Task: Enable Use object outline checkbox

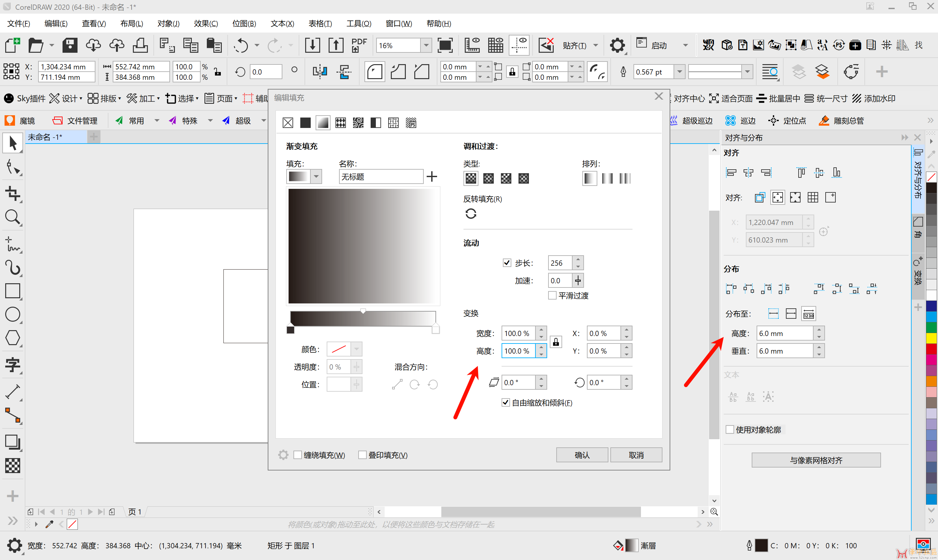Action: (x=730, y=430)
